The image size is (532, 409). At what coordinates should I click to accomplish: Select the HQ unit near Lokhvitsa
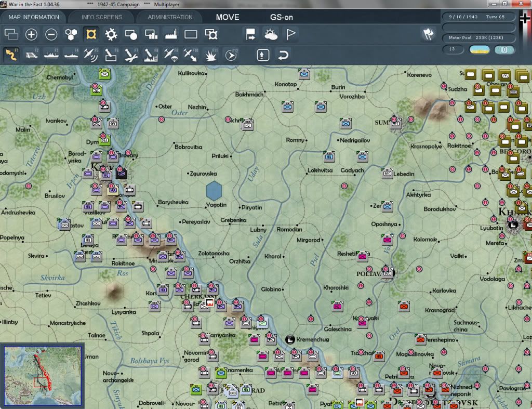328,156
